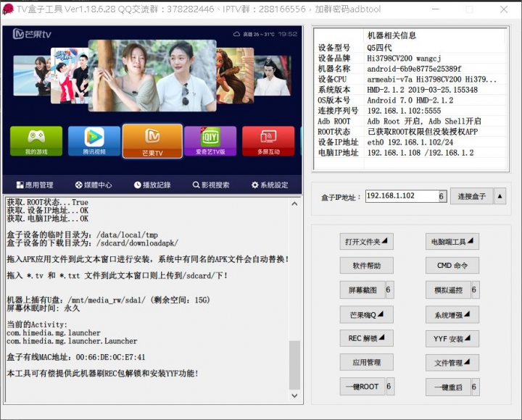
Task: Select the 系统版本 HMD-2.1.2 row
Action: [410, 90]
